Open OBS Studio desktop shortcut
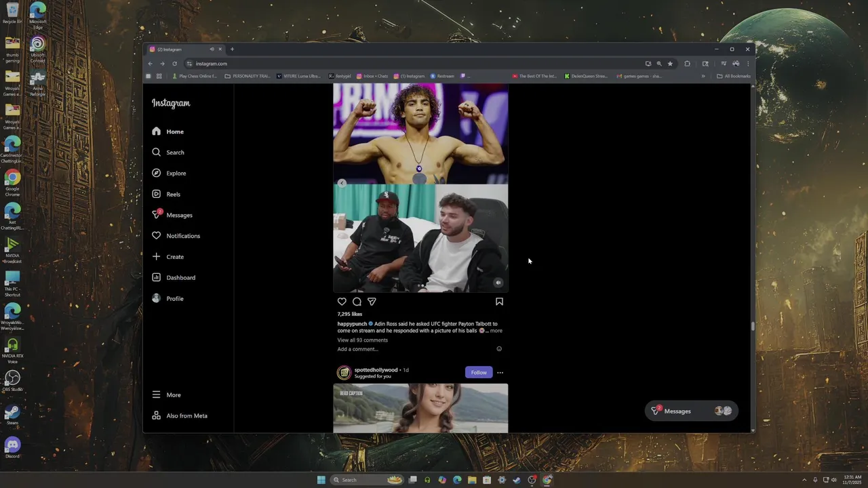868x488 pixels. (x=12, y=381)
